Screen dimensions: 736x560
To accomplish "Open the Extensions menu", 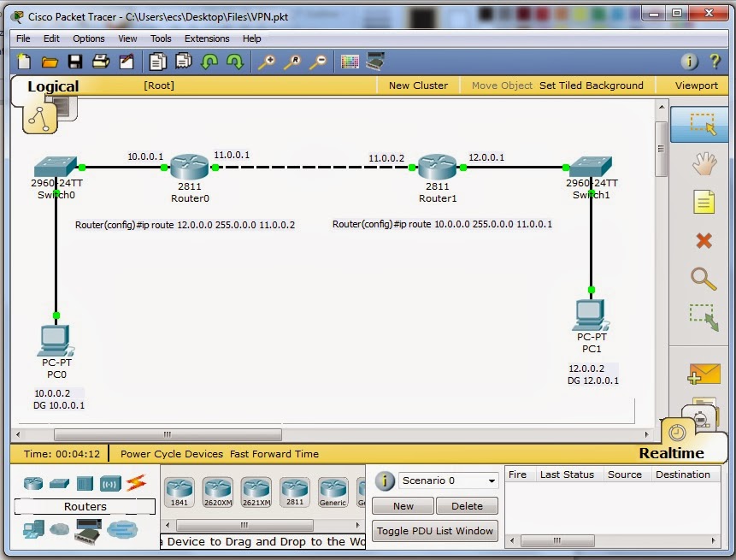I will (207, 38).
